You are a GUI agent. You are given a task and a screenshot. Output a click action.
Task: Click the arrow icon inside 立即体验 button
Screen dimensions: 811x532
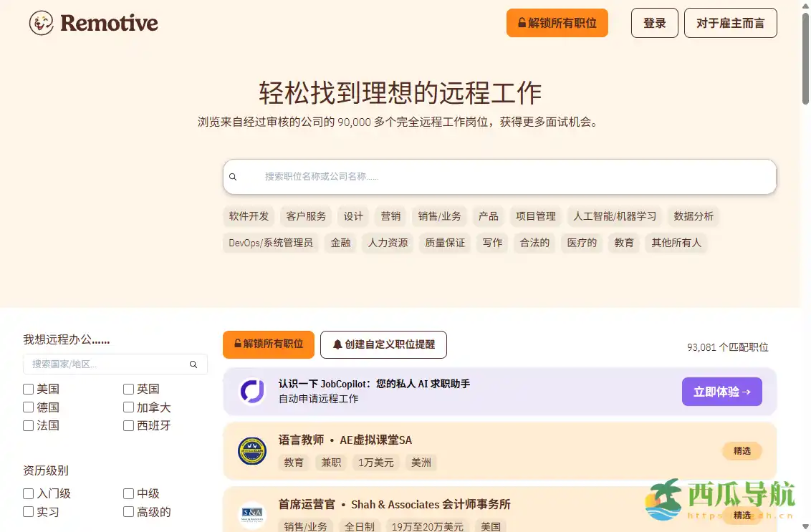pos(747,392)
